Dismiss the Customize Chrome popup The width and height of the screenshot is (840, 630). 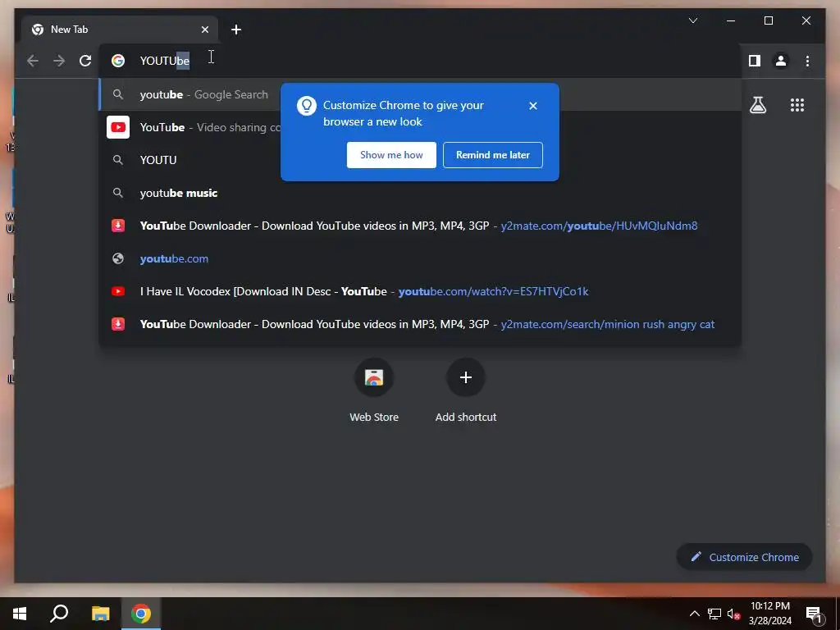[533, 106]
